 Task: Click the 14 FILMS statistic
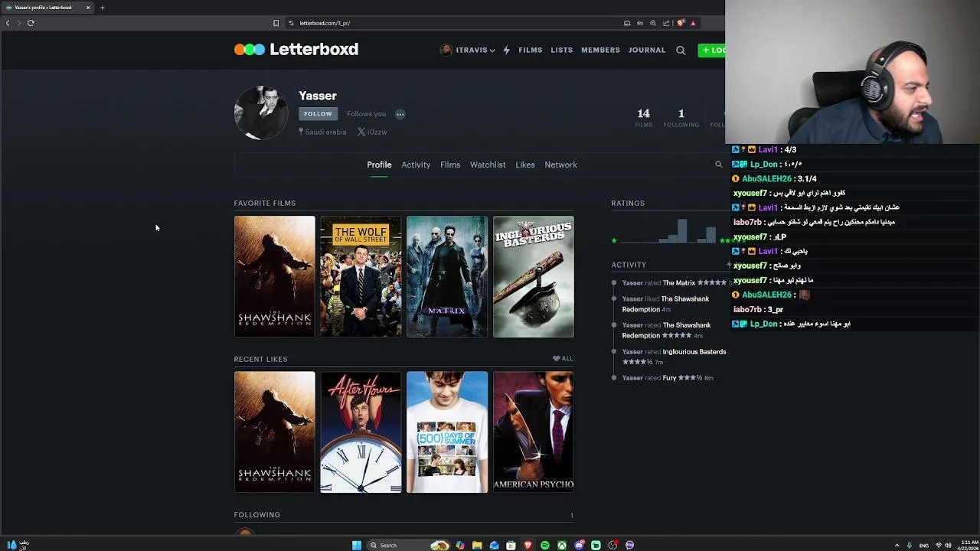pyautogui.click(x=643, y=117)
